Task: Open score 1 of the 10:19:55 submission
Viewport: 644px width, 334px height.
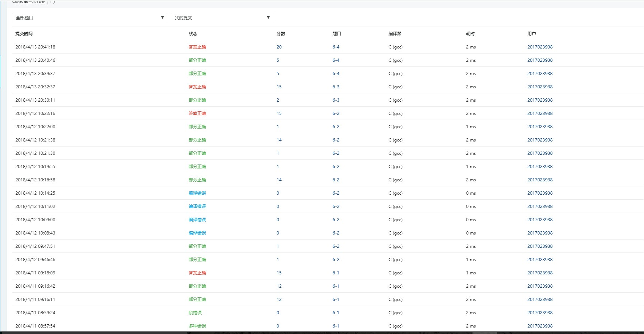Action: click(278, 167)
